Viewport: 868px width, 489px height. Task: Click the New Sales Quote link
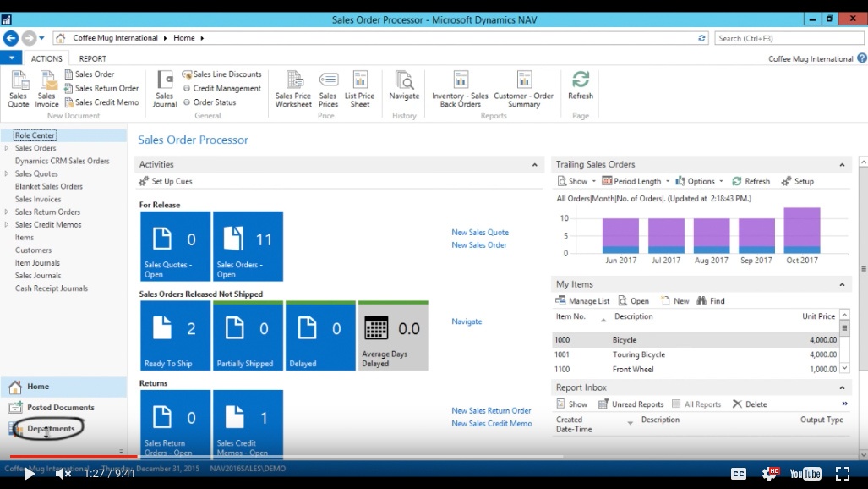pyautogui.click(x=479, y=233)
